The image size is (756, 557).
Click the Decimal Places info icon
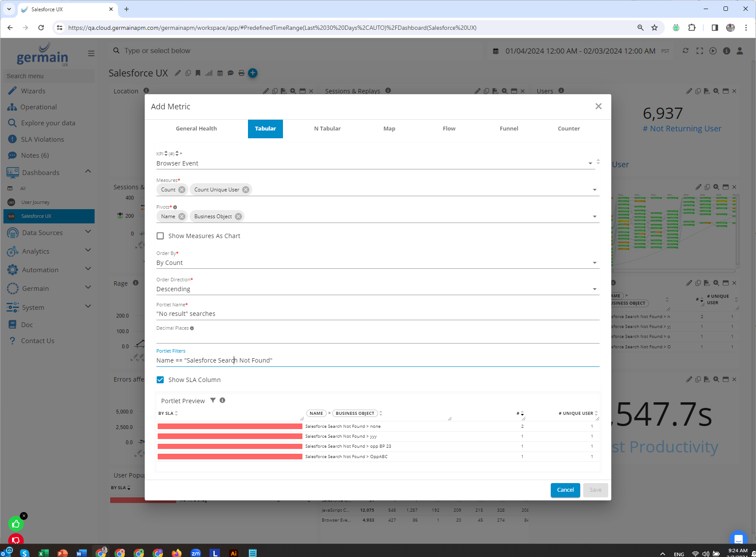point(192,328)
